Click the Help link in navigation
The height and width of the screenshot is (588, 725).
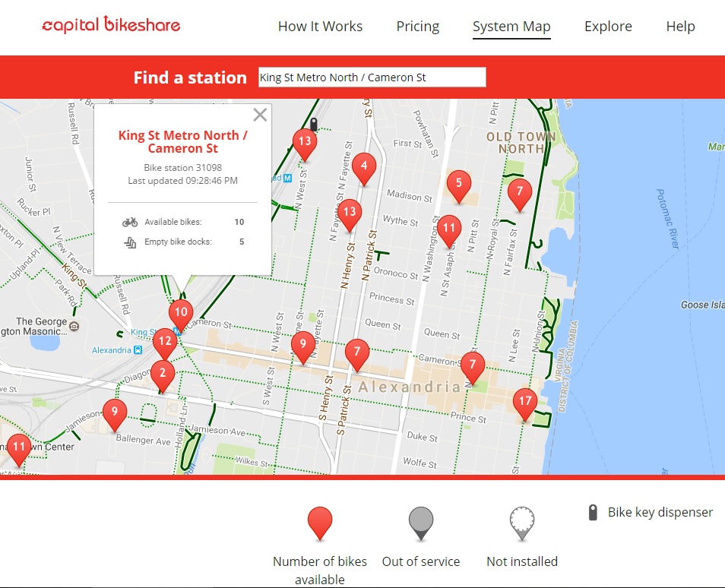(x=680, y=27)
